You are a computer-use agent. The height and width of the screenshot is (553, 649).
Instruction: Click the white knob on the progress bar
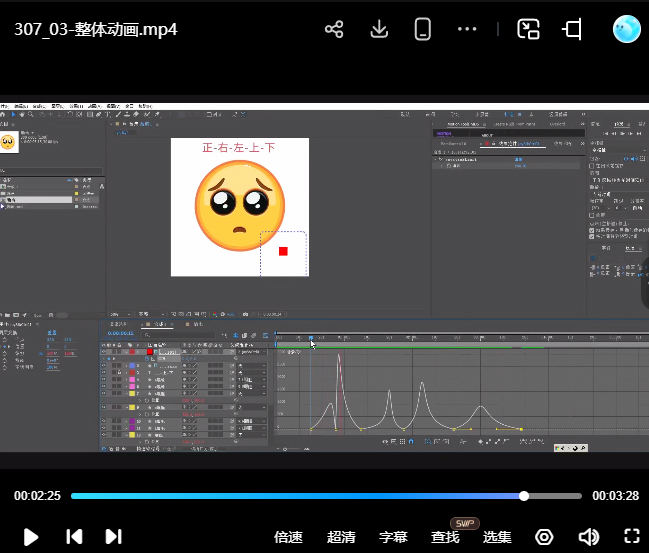[524, 496]
